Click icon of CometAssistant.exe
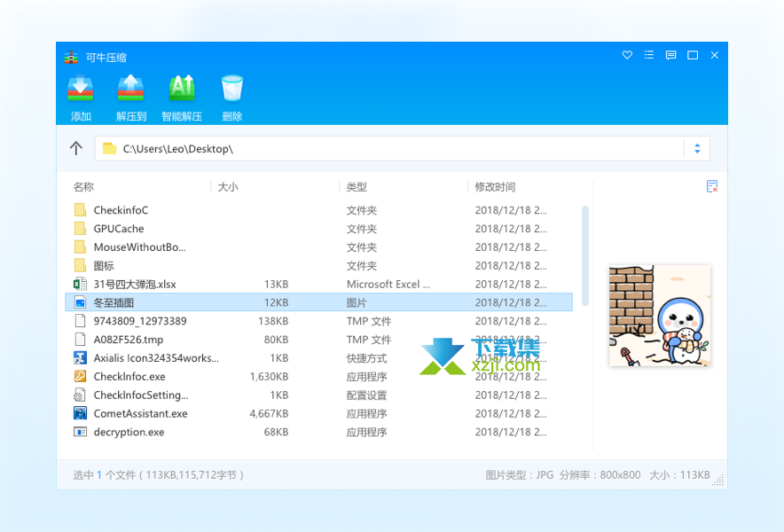The width and height of the screenshot is (784, 532). 80,413
